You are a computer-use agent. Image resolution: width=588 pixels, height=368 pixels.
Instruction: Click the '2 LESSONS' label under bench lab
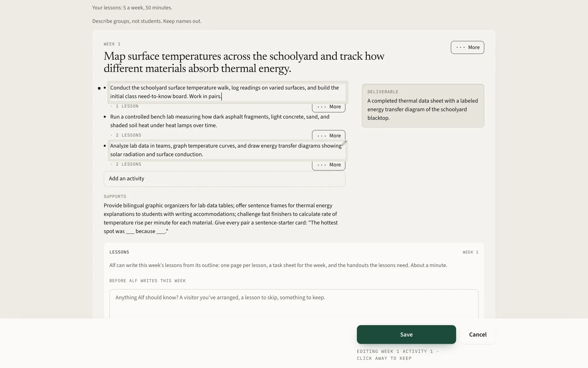[128, 135]
